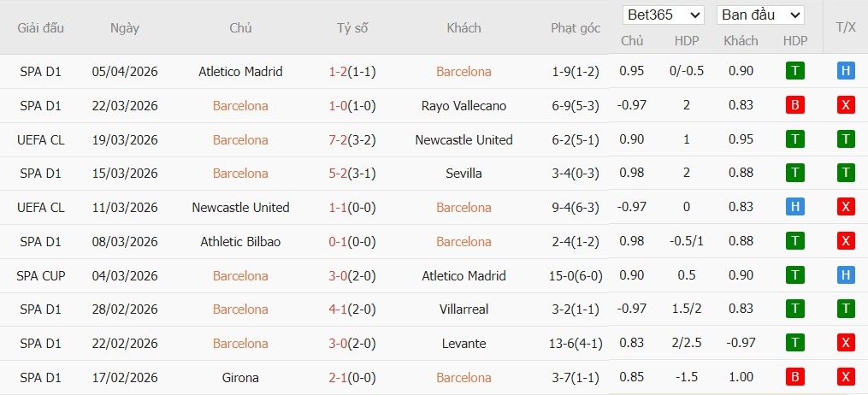Viewport: 868px width, 395px height.
Task: Click the Atletico Madrid home team on 05/04/2026
Action: [x=240, y=72]
